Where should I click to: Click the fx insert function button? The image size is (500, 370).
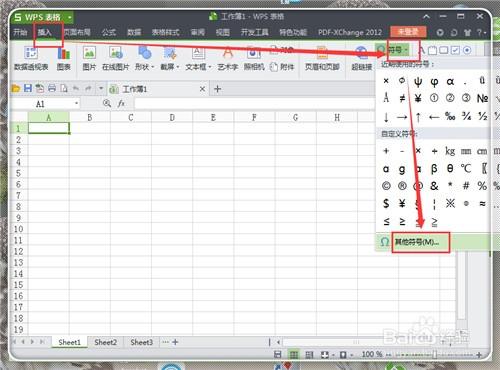coord(121,104)
